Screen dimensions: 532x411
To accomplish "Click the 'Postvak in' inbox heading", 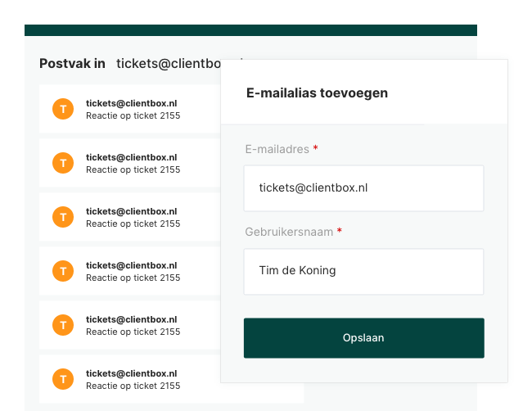I will pos(72,63).
